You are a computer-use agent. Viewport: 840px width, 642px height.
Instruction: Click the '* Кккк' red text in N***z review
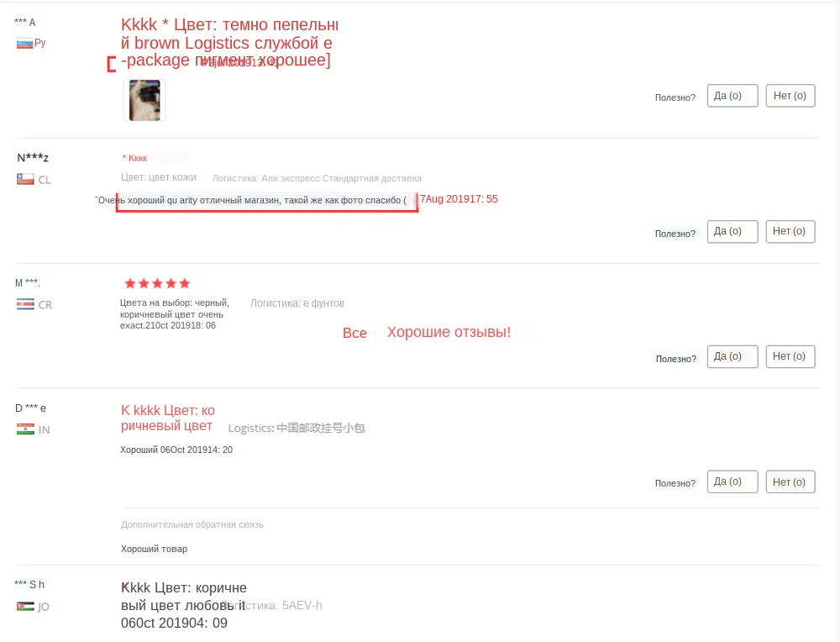(x=134, y=158)
